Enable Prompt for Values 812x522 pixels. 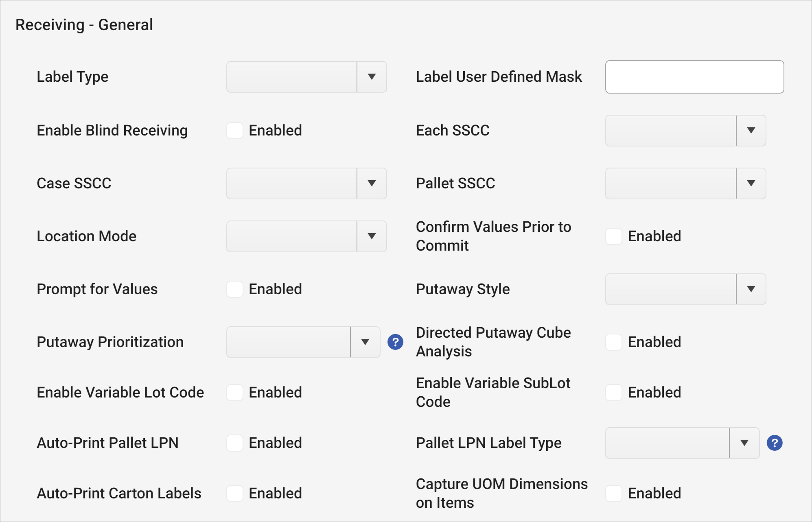[x=234, y=289]
